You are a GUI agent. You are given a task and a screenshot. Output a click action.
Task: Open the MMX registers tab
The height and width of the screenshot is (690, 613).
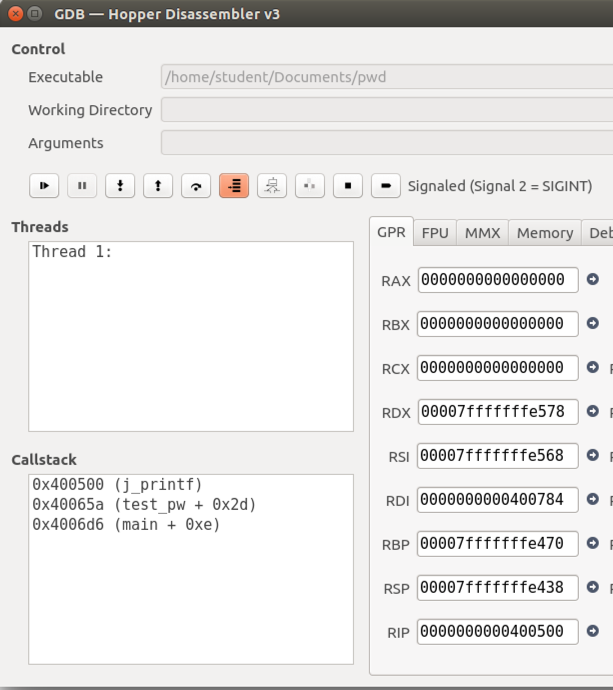tap(483, 233)
